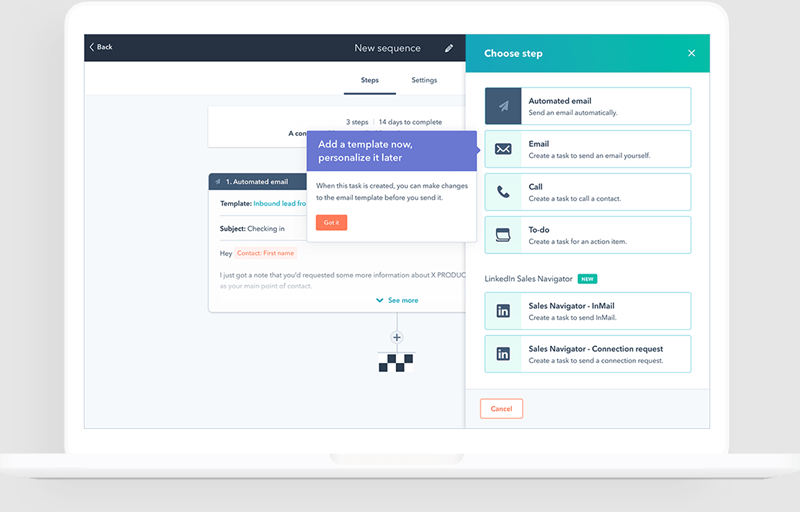Pick the To-do task icon
The width and height of the screenshot is (800, 512).
504,235
